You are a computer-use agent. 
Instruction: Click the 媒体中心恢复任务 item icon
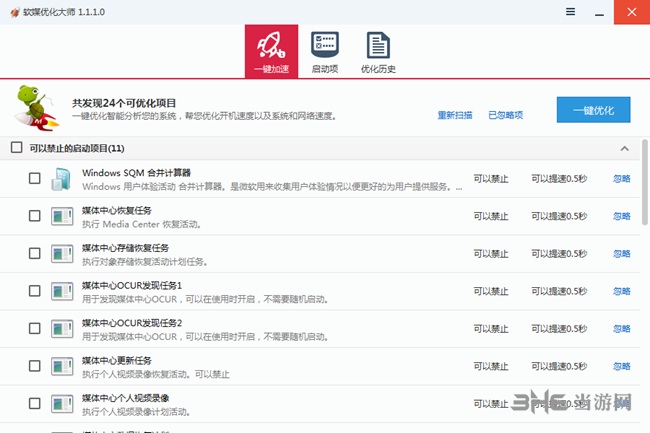click(x=62, y=216)
